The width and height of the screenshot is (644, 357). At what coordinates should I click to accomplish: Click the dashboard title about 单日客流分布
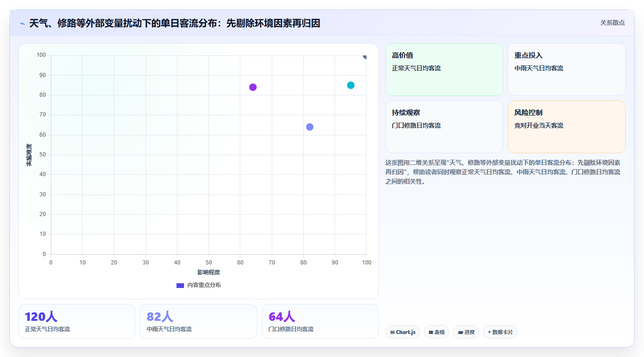[175, 23]
